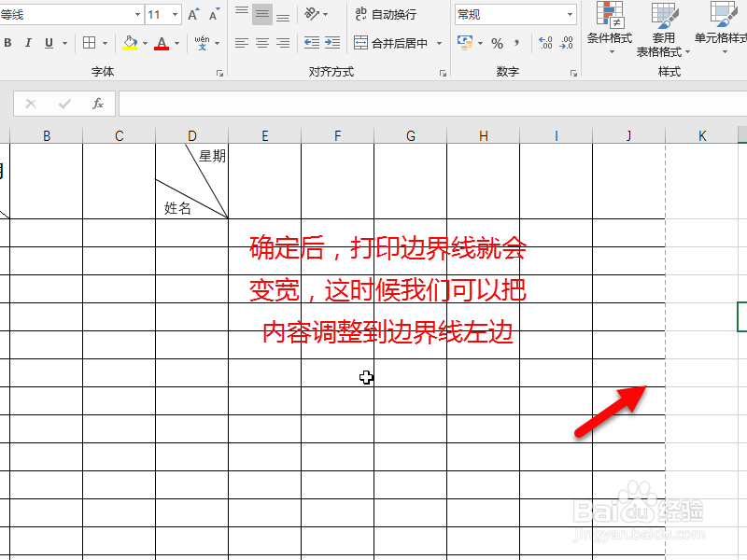Decrease the indent
The width and height of the screenshot is (747, 560).
(312, 43)
